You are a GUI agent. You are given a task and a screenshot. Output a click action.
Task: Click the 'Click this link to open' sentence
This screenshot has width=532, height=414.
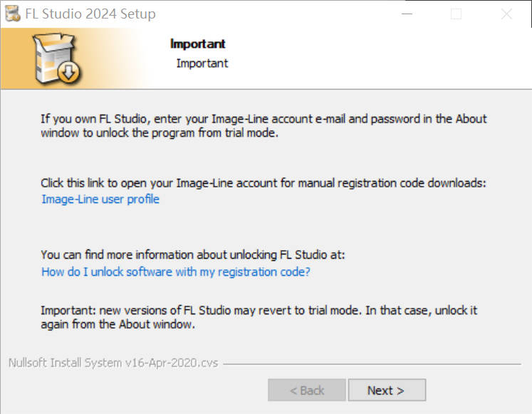(264, 183)
